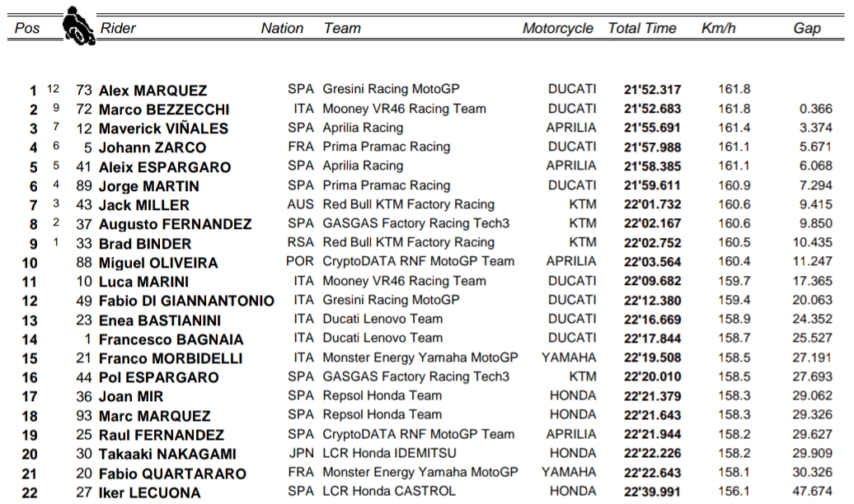Viewport: 854px width, 504px height.
Task: Select the Nation column header
Action: [x=282, y=29]
